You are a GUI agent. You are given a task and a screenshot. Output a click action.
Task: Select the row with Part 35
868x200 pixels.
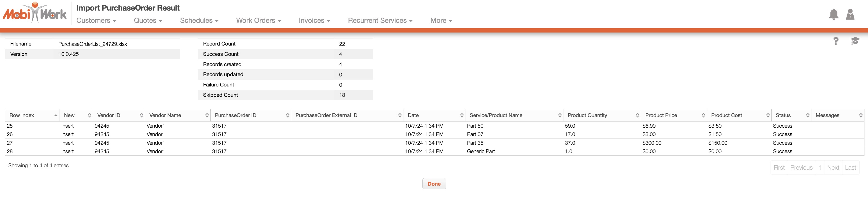click(x=475, y=143)
